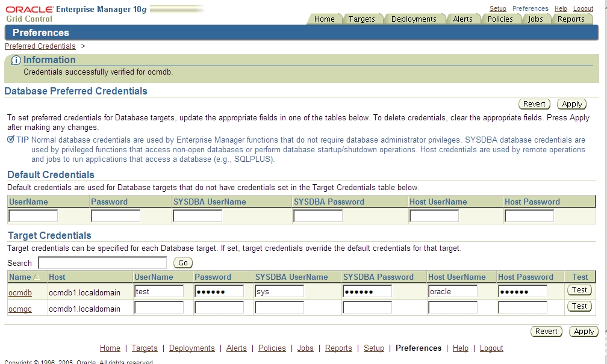Click the TIP checkmark icon
Viewport: 607px width, 364px height.
coord(11,139)
